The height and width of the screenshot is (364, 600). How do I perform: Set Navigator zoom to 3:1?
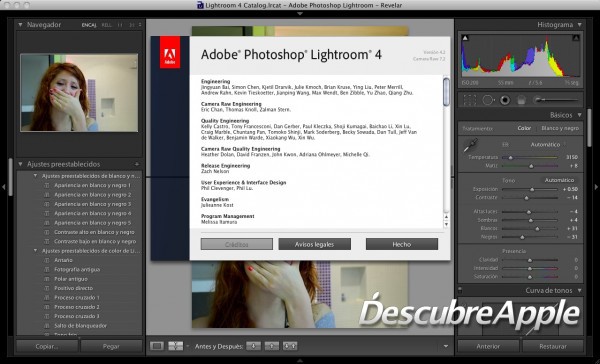pos(132,25)
